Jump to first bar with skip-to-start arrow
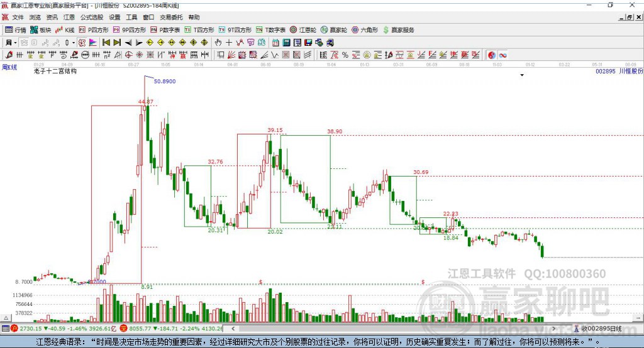 106,43
